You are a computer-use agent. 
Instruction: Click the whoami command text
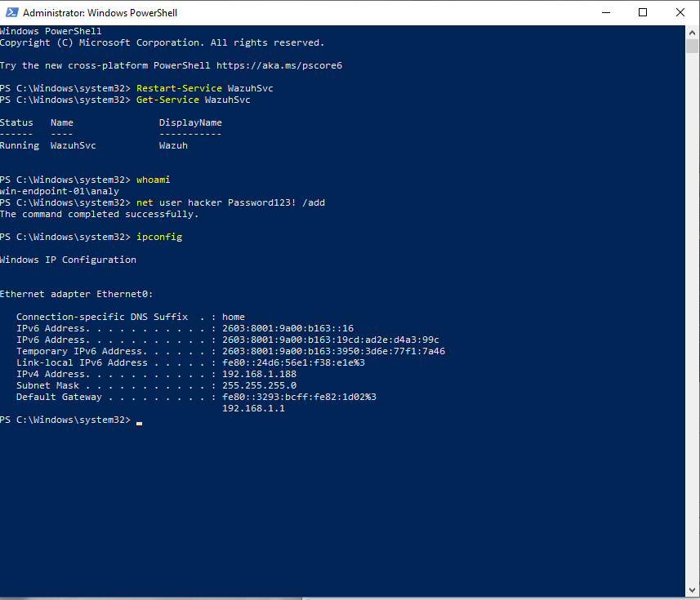coord(153,180)
